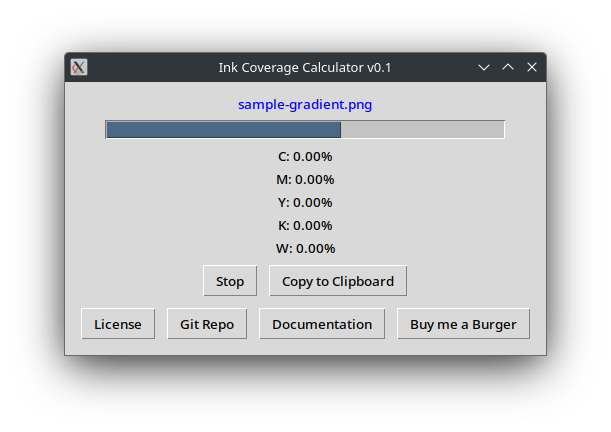
Task: Visit the Git Repo
Action: [207, 324]
